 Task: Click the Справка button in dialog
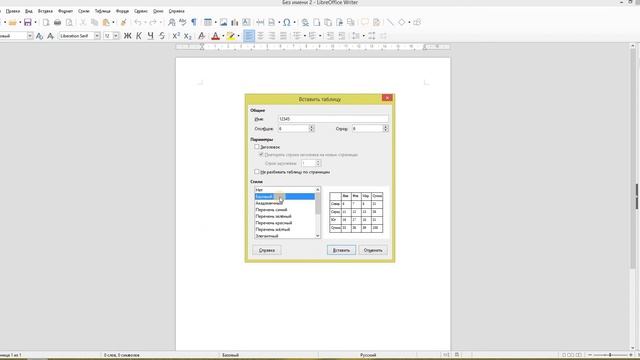tap(267, 250)
